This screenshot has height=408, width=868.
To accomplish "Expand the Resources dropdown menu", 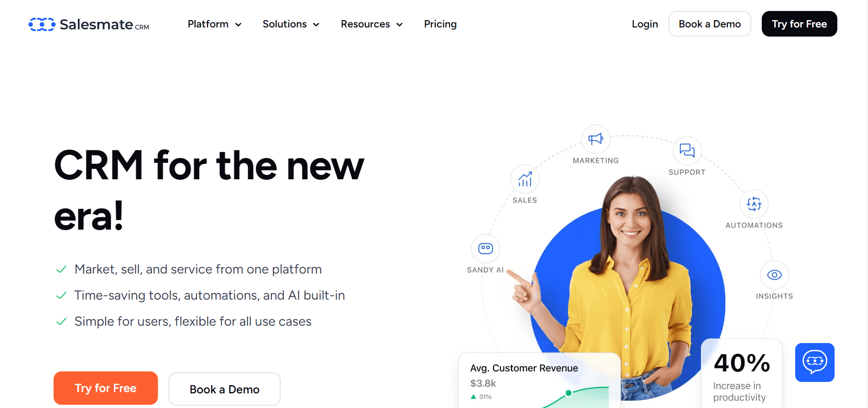I will pos(372,24).
